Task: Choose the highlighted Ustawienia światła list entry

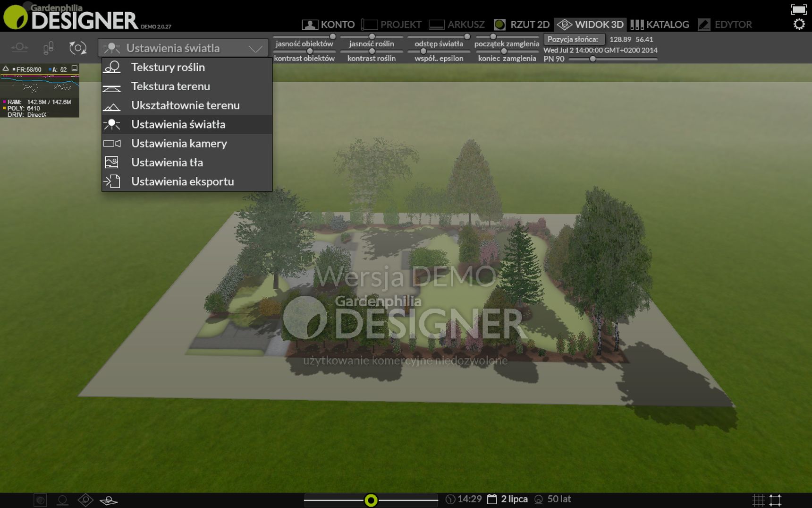Action: pyautogui.click(x=187, y=124)
